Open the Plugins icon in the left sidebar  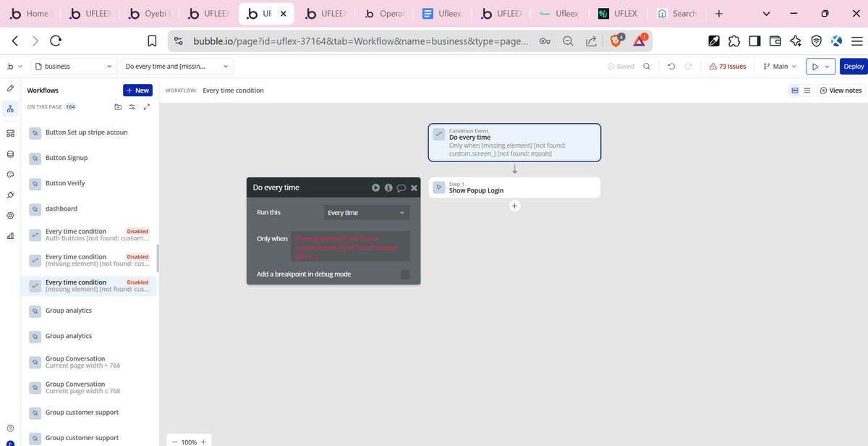coord(10,194)
